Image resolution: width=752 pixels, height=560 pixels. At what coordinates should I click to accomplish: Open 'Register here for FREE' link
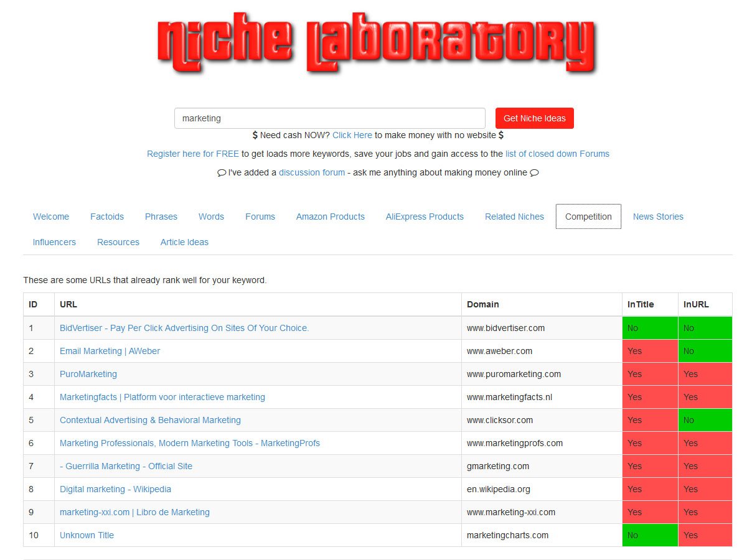click(x=193, y=154)
